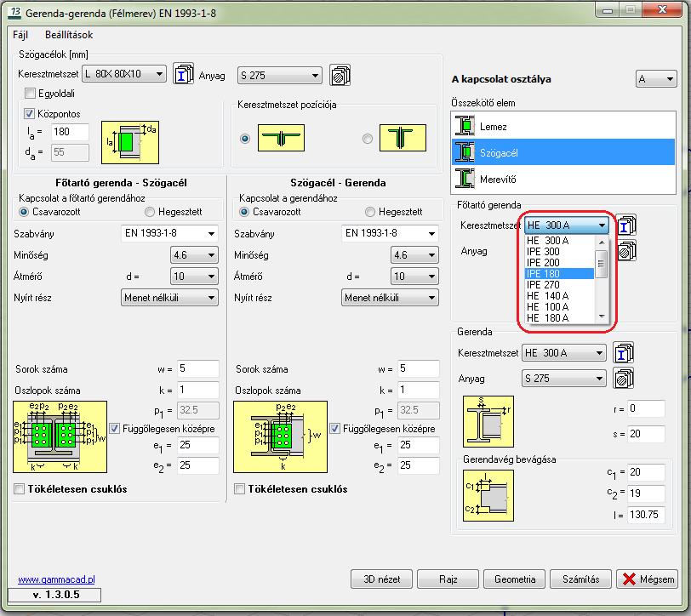Open the Gerenda section library icon
The image size is (691, 616).
click(x=624, y=353)
